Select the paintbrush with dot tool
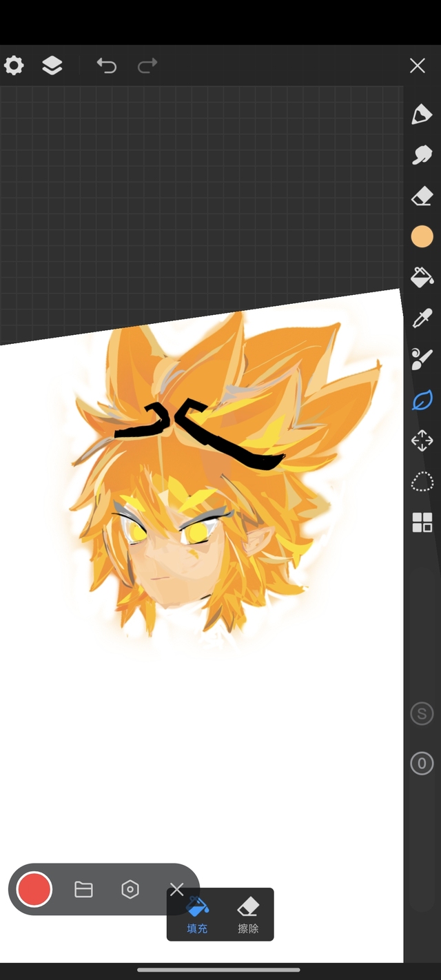441x980 pixels. point(422,359)
